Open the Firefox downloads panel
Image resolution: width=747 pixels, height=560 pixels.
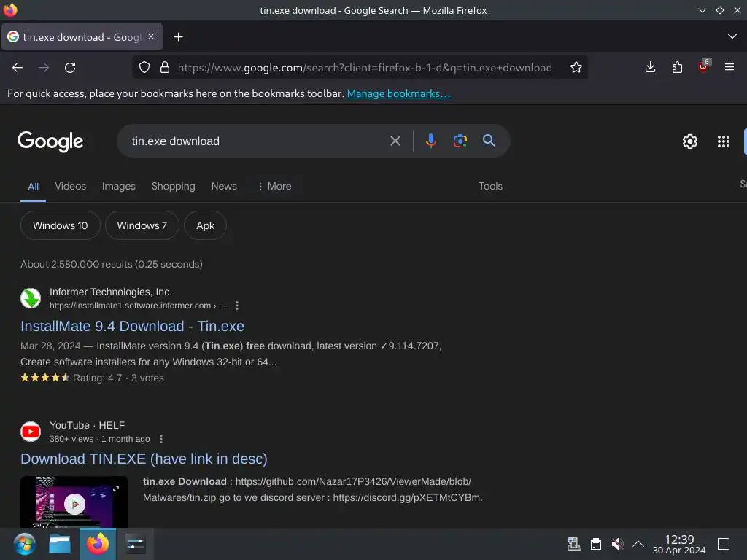[x=650, y=68]
